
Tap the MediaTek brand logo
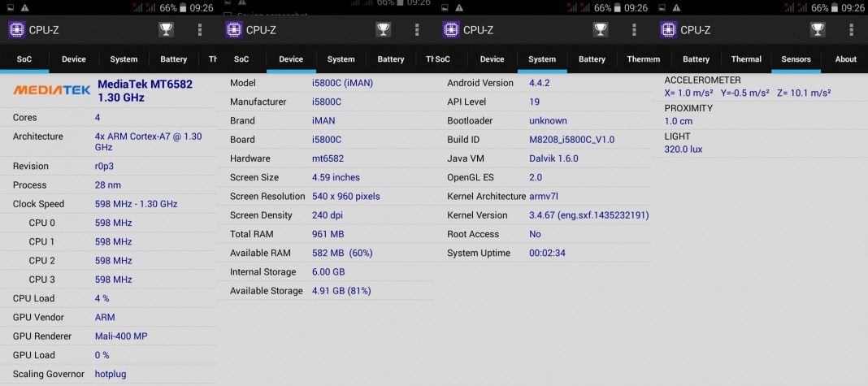click(x=51, y=89)
